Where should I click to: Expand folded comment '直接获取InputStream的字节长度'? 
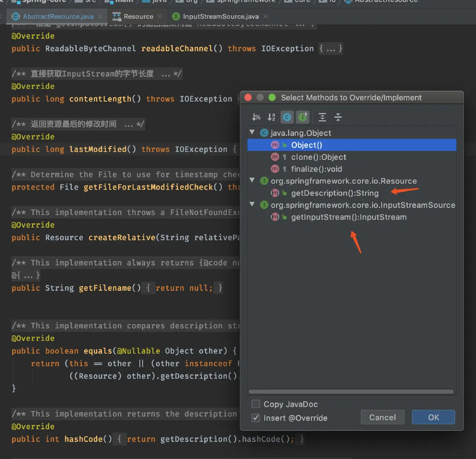point(97,74)
